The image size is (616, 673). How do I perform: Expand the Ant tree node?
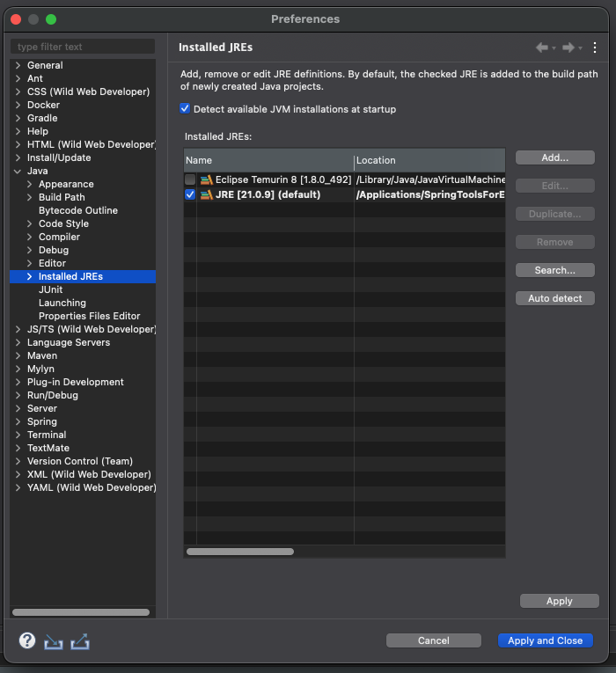click(18, 78)
